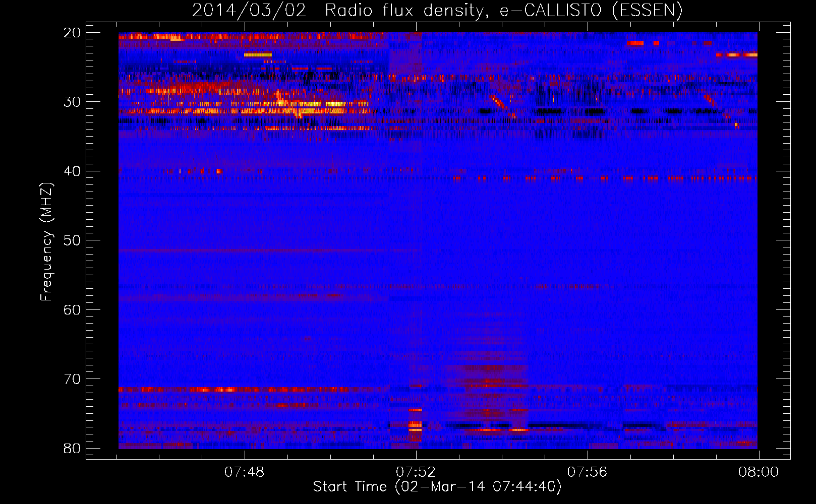Image resolution: width=816 pixels, height=504 pixels.
Task: Click the frequency tick label 60
Action: (x=72, y=309)
